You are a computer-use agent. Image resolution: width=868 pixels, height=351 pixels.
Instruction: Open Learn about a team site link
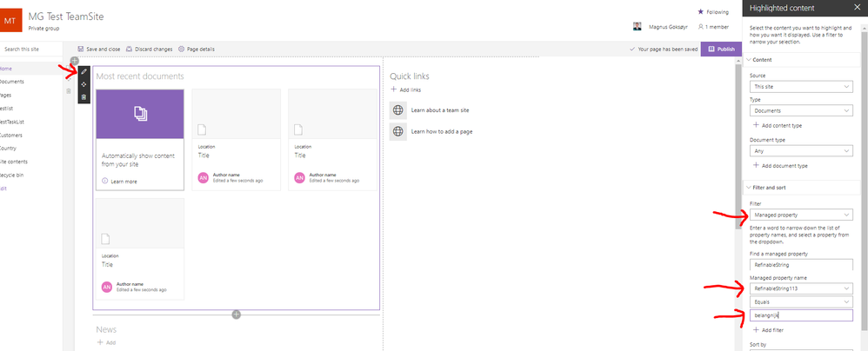(x=440, y=110)
